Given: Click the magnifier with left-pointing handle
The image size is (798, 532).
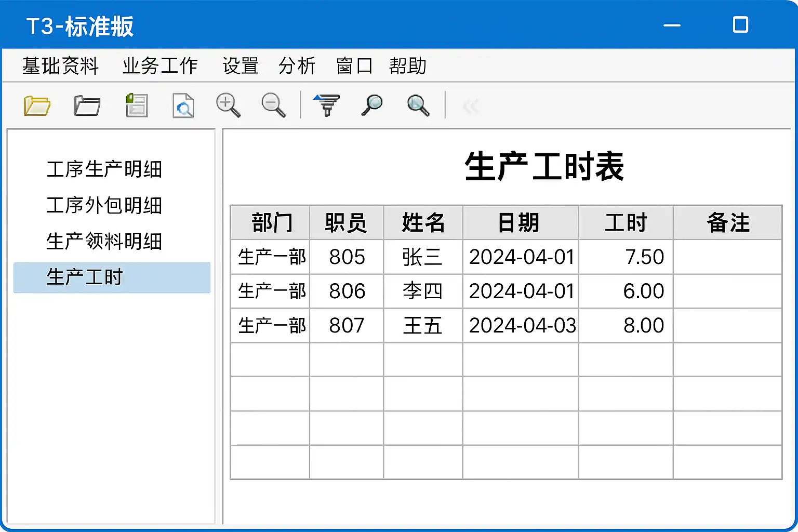Looking at the screenshot, I should pos(371,105).
